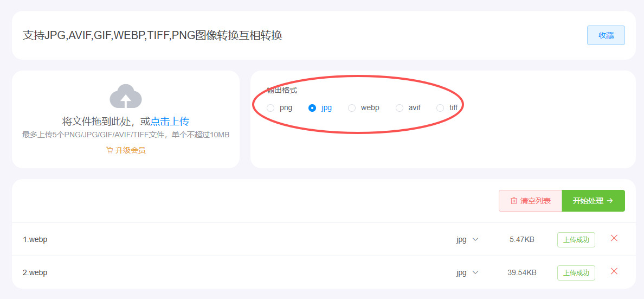The image size is (644, 299).
Task: Select png output format
Action: tap(271, 108)
